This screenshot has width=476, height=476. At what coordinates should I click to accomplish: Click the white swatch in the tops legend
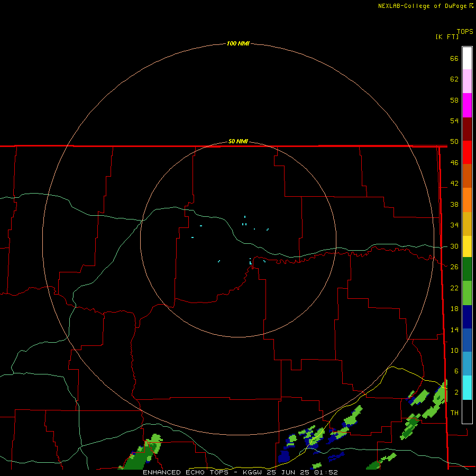(x=467, y=58)
